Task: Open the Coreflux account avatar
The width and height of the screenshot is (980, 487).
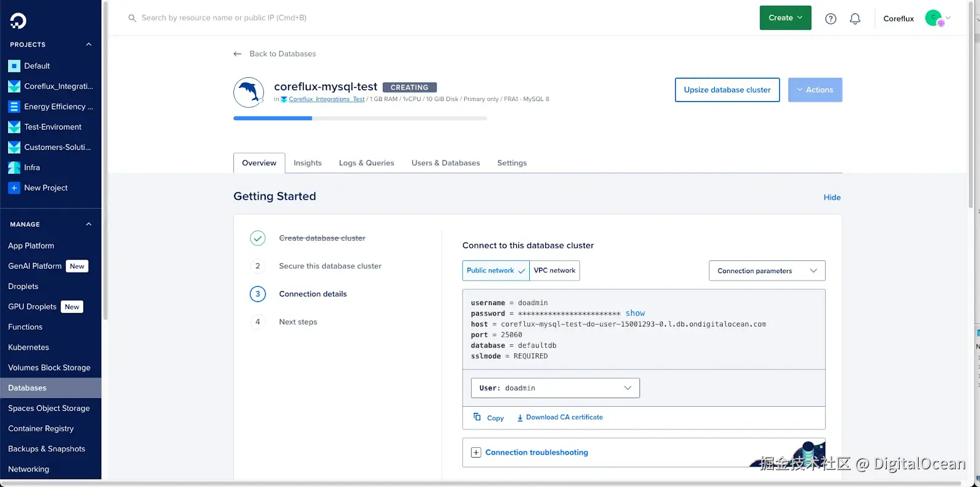Action: click(934, 18)
